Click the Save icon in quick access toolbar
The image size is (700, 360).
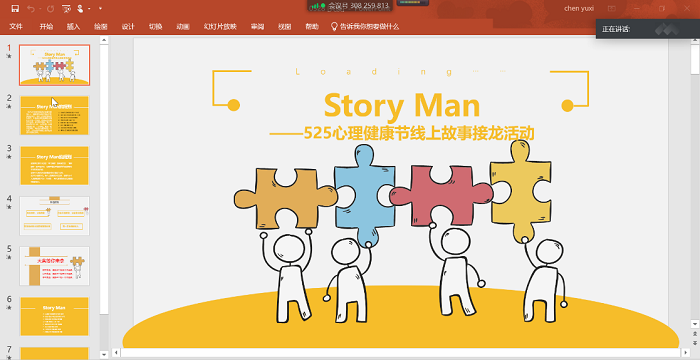point(15,8)
